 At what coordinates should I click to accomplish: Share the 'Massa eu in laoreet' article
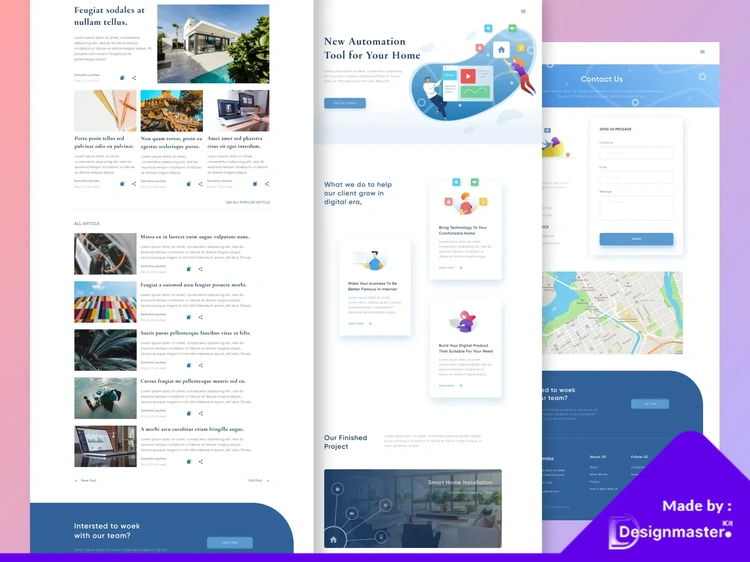pyautogui.click(x=200, y=269)
